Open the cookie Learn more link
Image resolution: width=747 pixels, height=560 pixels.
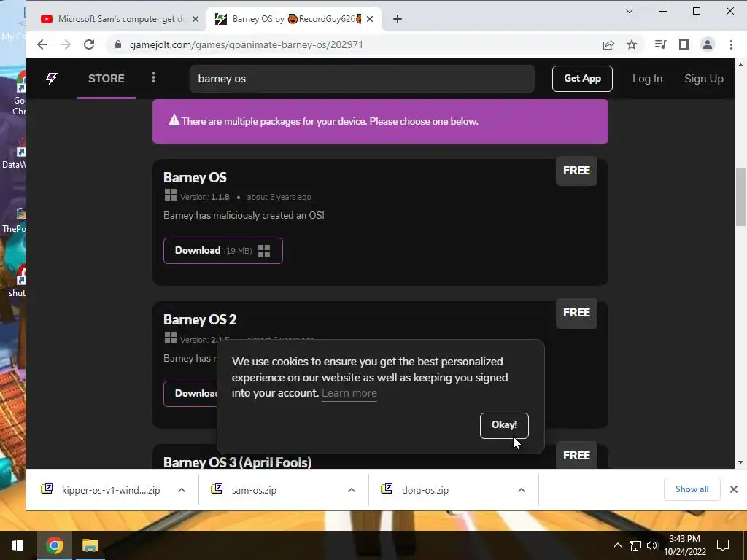click(349, 393)
